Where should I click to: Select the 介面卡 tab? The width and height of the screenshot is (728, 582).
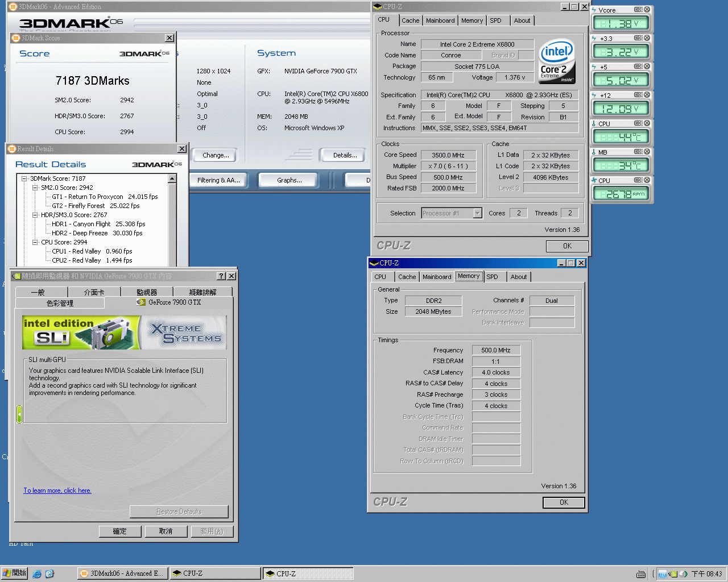[94, 292]
